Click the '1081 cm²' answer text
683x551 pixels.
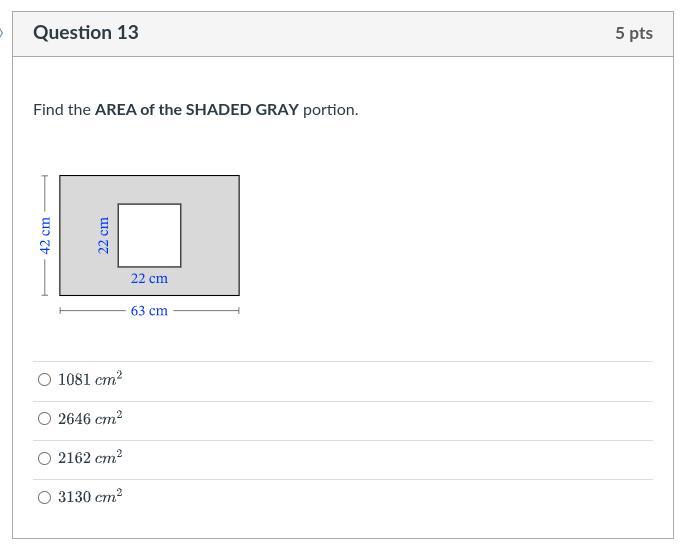tap(90, 380)
